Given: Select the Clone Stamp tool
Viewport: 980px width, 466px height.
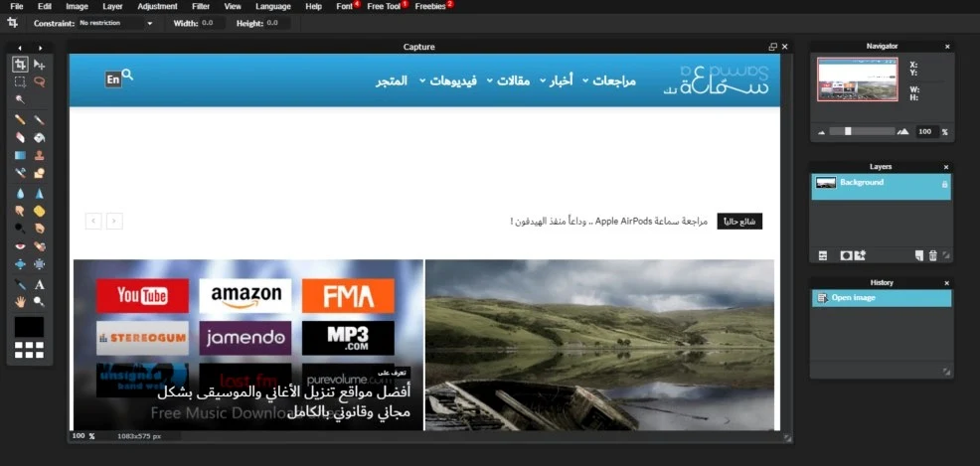Looking at the screenshot, I should [x=40, y=156].
